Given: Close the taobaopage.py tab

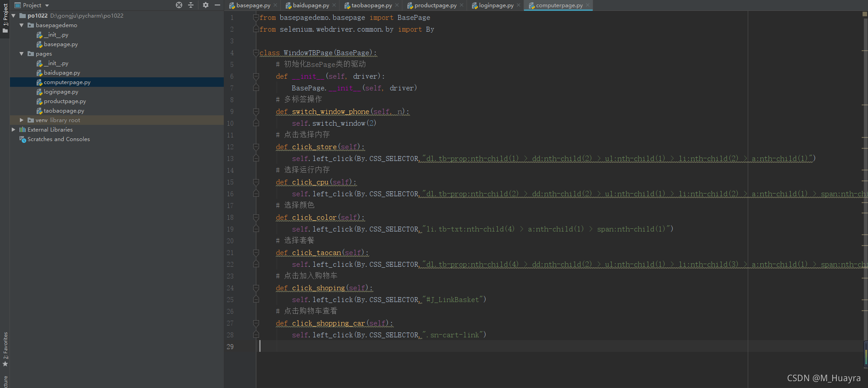Looking at the screenshot, I should point(397,5).
